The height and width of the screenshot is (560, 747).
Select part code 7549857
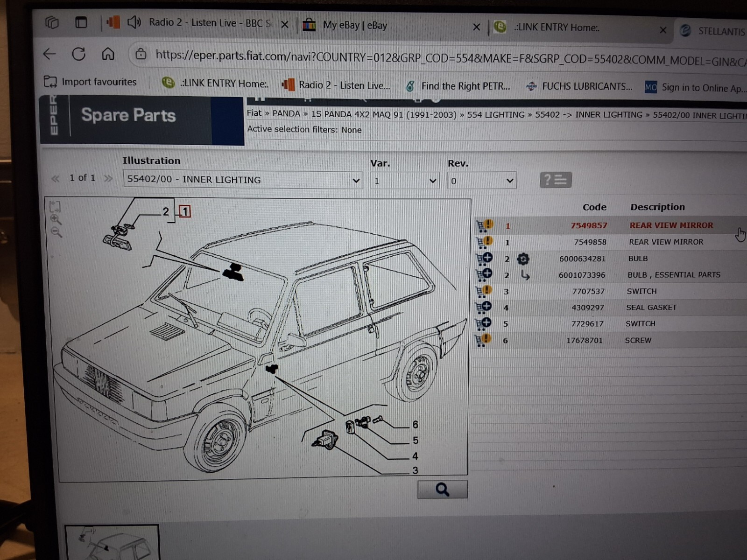point(589,225)
